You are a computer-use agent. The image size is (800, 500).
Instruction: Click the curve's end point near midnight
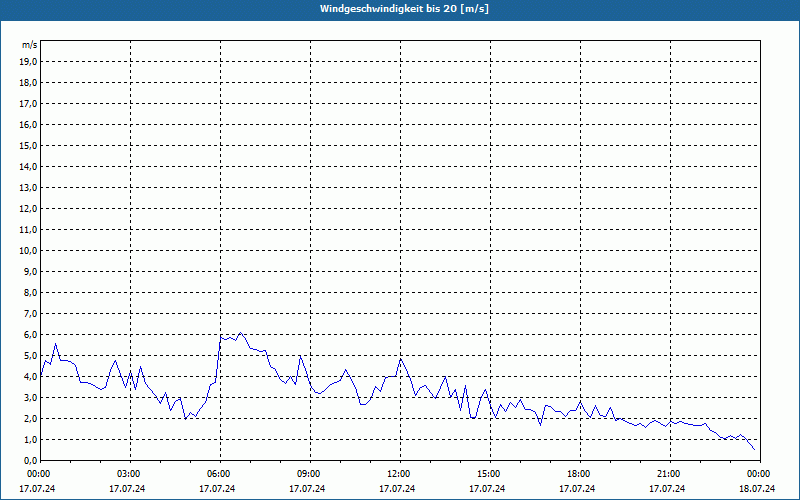click(755, 449)
